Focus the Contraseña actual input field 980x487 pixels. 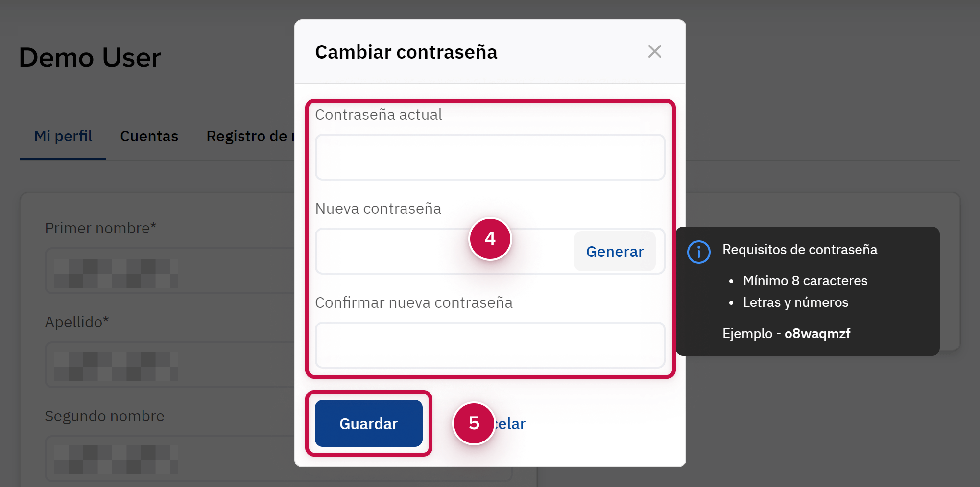(x=490, y=157)
